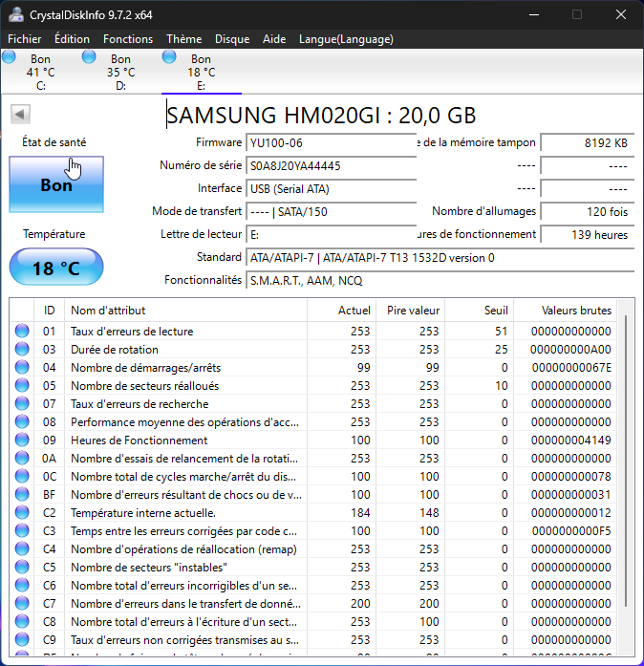Click status orb for attribute C4 row
644x666 pixels.
point(22,549)
